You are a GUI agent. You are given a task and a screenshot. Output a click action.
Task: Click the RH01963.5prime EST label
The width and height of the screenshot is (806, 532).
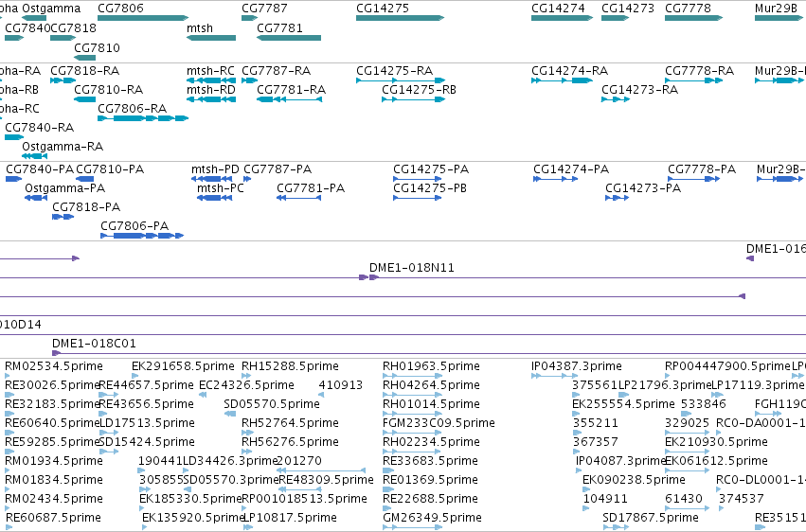[431, 366]
